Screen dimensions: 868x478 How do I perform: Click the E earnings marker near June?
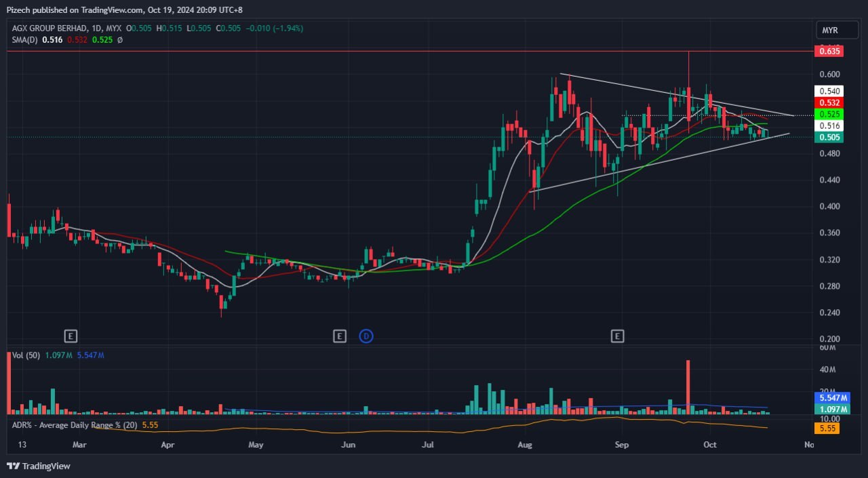click(340, 336)
